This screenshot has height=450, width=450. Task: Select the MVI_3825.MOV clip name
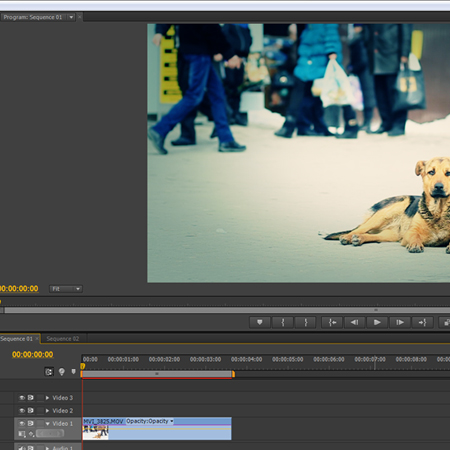[103, 421]
